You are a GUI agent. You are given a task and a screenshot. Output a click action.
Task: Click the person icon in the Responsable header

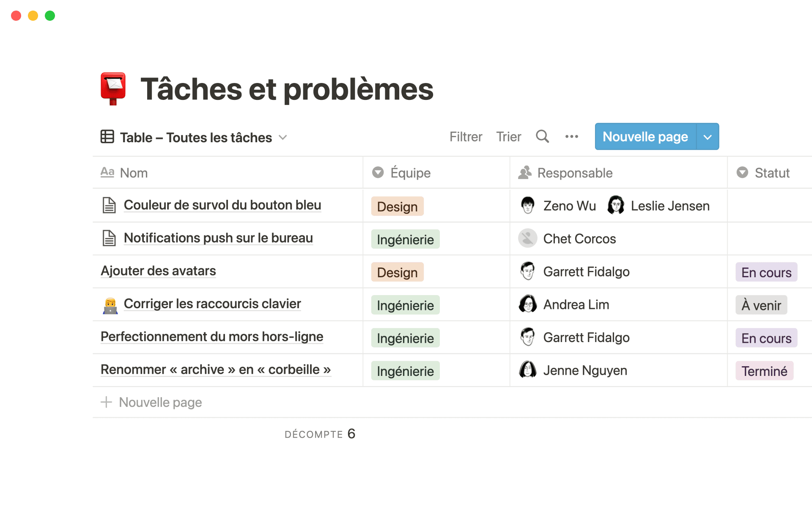525,172
